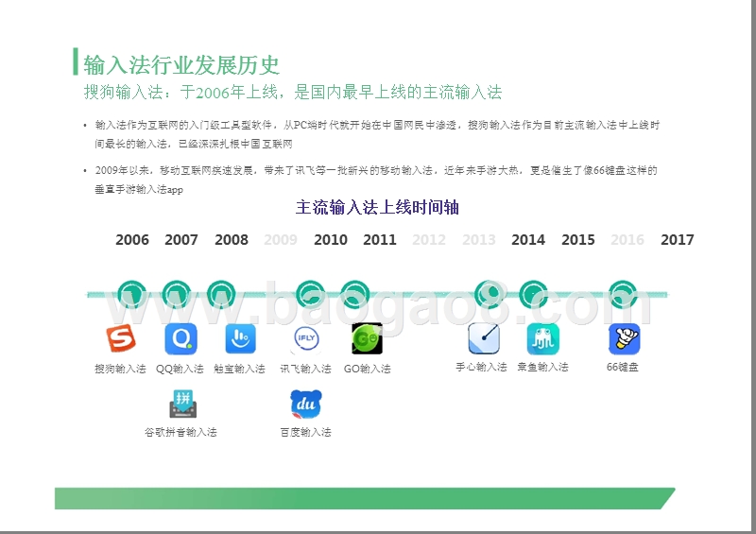Click the timeline marker above iFLY icon

311,294
